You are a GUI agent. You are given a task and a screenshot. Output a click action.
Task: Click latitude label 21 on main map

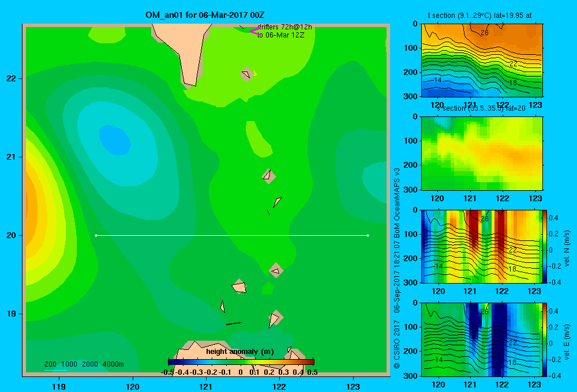[x=12, y=157]
